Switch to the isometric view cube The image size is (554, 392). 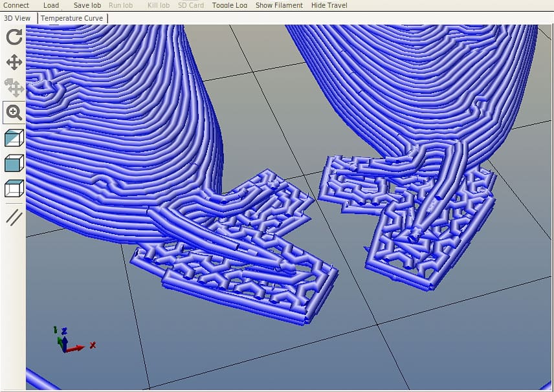[12, 138]
